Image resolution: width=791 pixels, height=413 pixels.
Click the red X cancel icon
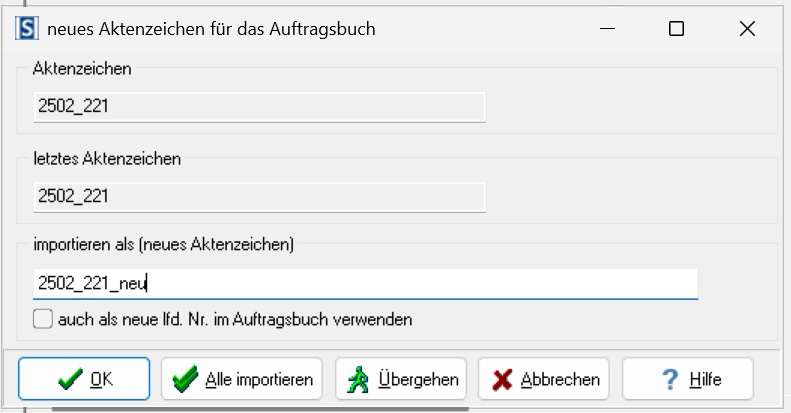click(x=502, y=380)
